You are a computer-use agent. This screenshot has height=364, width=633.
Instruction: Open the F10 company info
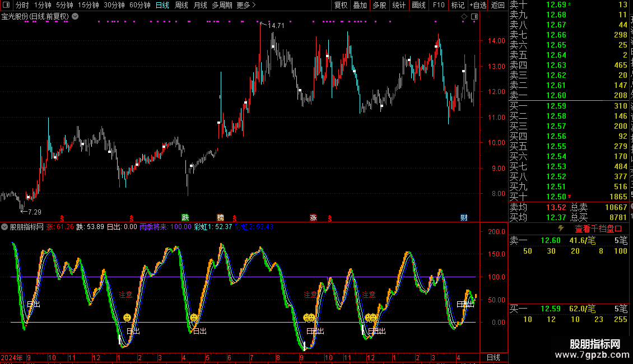pos(439,5)
